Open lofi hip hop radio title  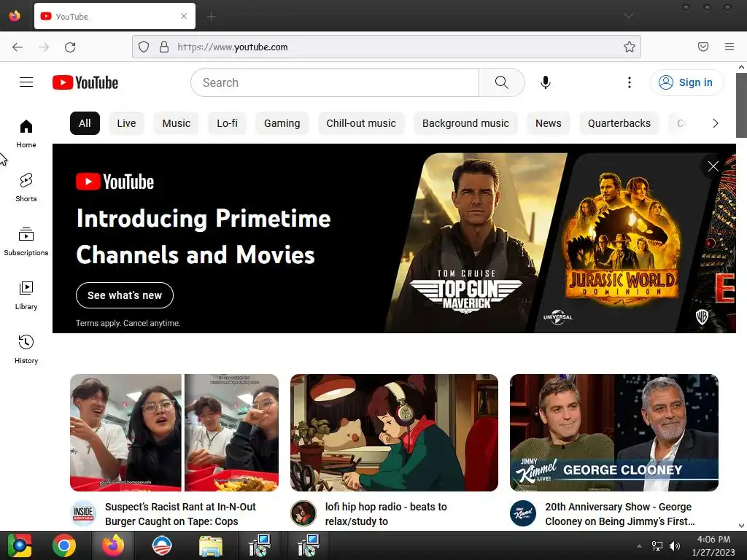[x=387, y=514]
